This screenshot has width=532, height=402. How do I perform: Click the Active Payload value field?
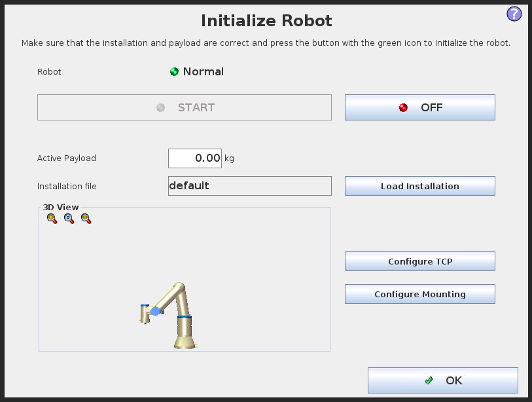pyautogui.click(x=195, y=158)
